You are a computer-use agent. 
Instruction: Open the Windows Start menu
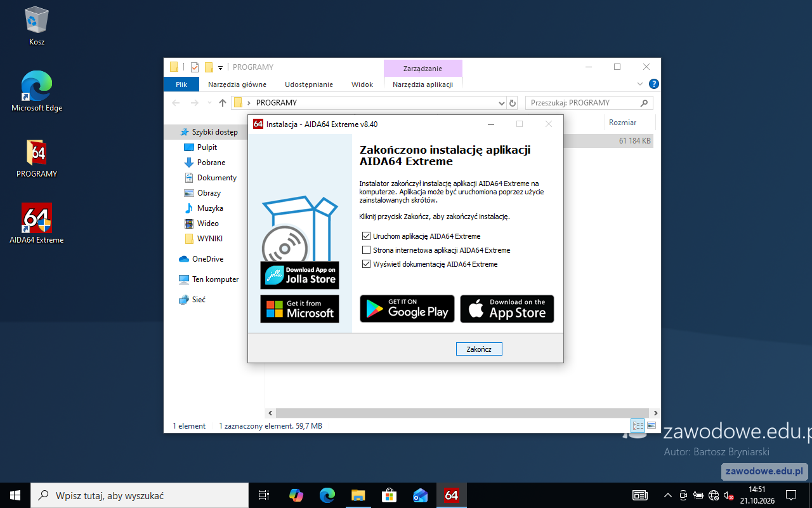[15, 495]
